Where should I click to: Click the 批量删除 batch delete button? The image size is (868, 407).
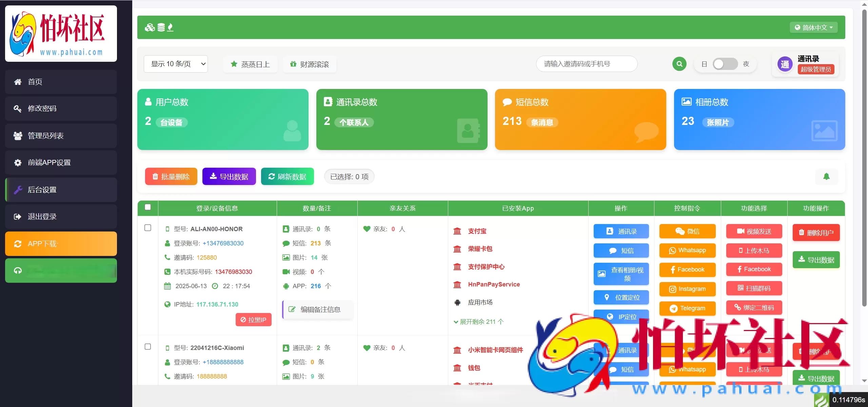[x=171, y=176]
